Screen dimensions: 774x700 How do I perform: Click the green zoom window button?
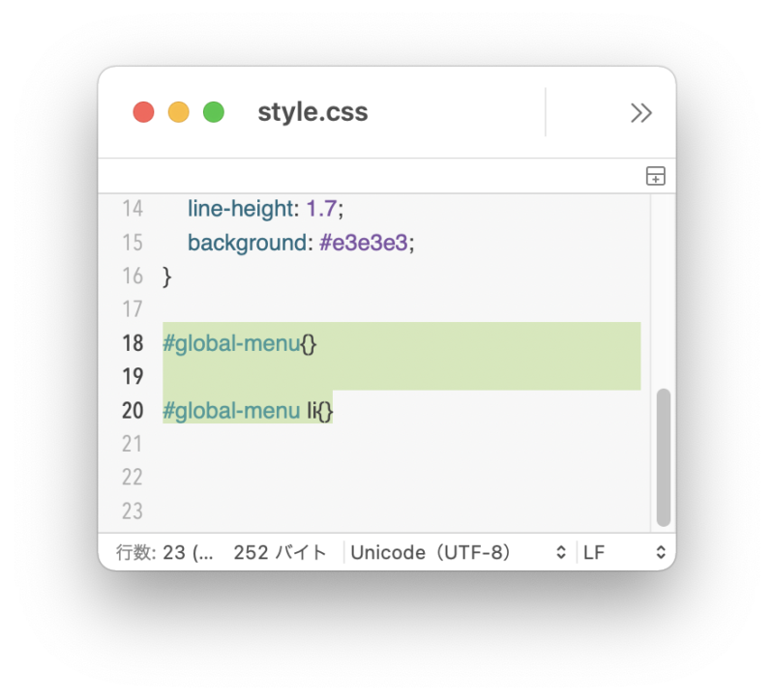coord(214,112)
